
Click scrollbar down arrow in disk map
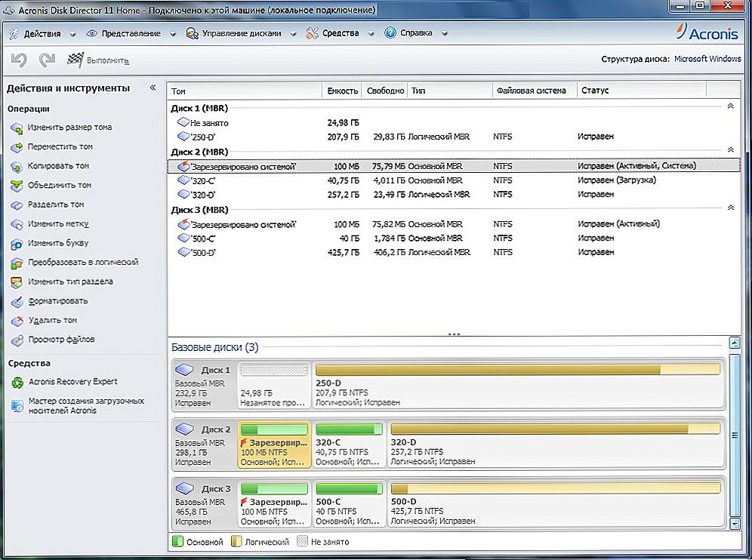734,524
